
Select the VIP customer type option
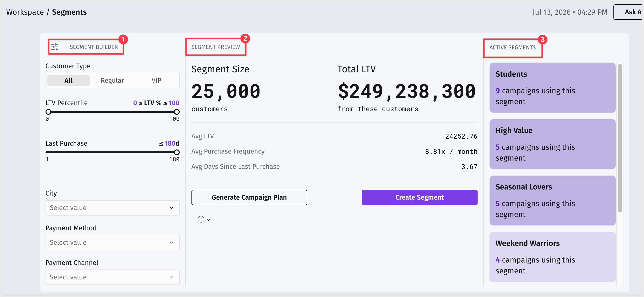pos(156,80)
